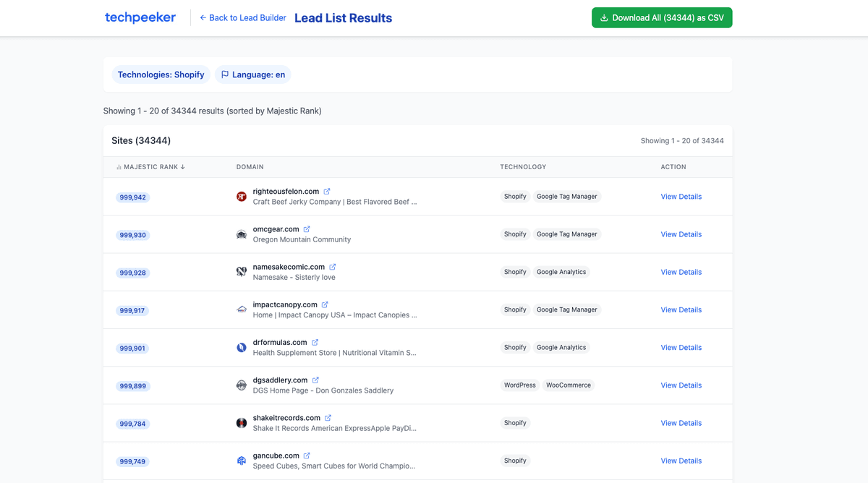Click the GAN cube favicon for gancube.com
Screen dimensions: 868x483
(x=241, y=461)
